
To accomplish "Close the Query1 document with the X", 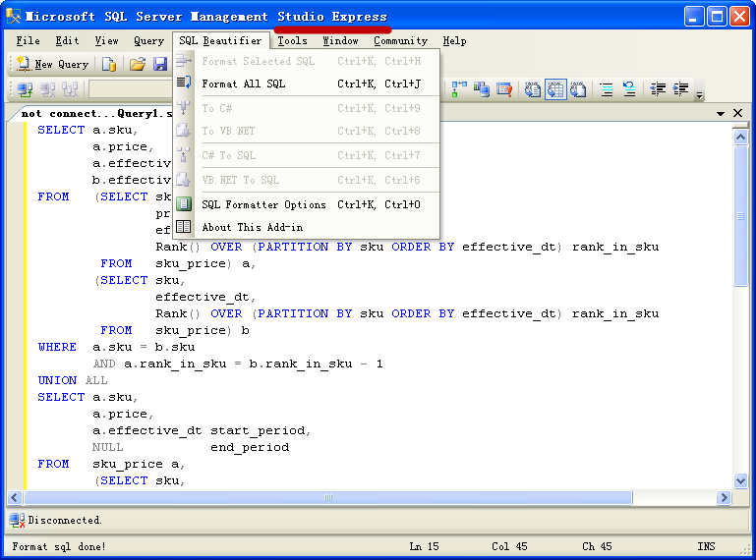I will [x=737, y=113].
